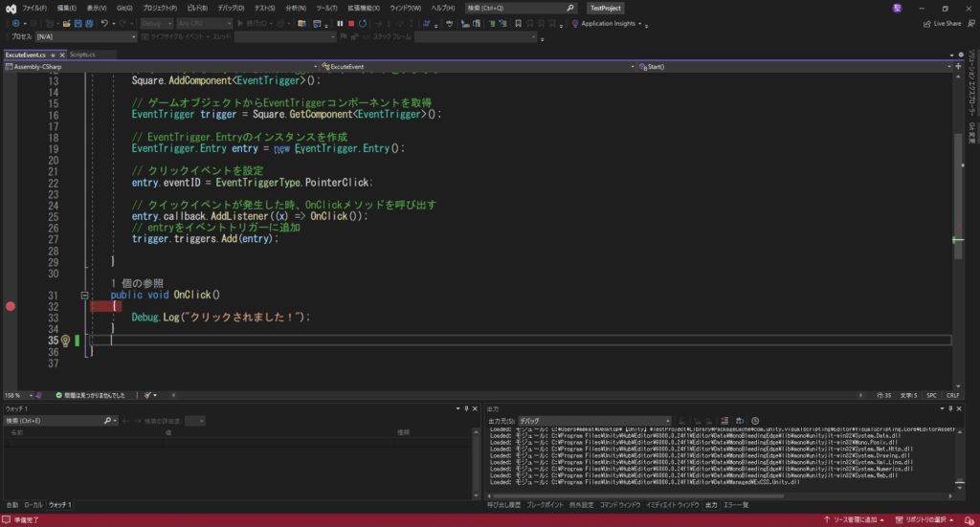Click Live Share icon
Viewport: 980px width, 527px height.
click(926, 24)
